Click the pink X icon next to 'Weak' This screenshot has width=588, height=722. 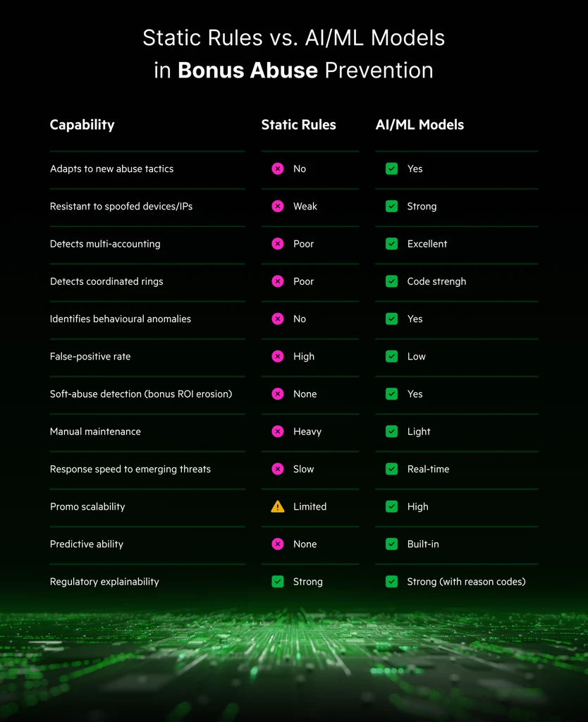(x=278, y=207)
